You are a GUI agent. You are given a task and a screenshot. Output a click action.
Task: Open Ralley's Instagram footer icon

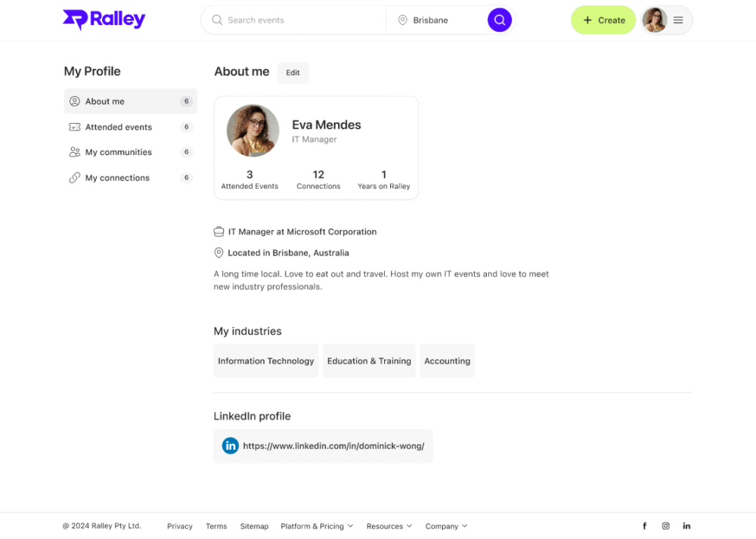click(665, 526)
